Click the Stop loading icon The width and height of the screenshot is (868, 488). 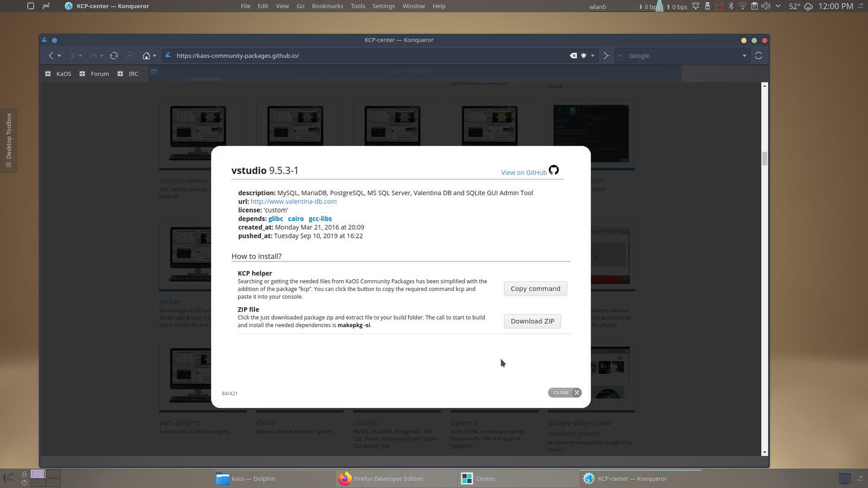(130, 55)
